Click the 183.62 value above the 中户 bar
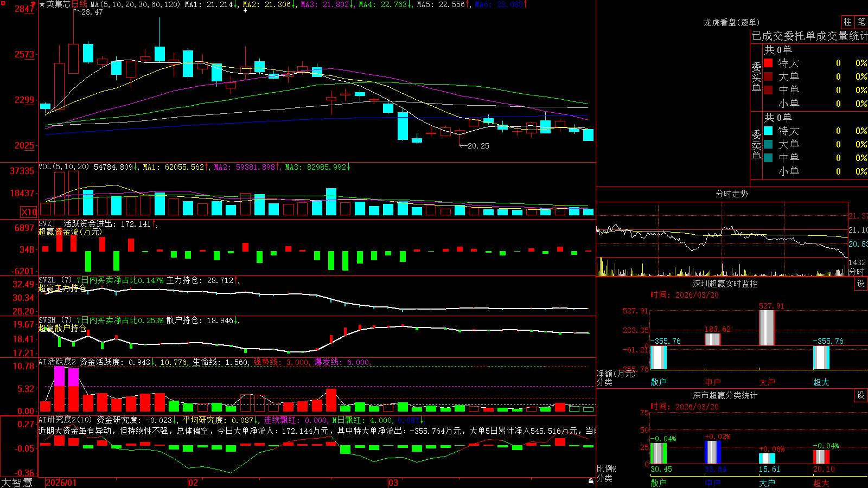 tap(717, 329)
